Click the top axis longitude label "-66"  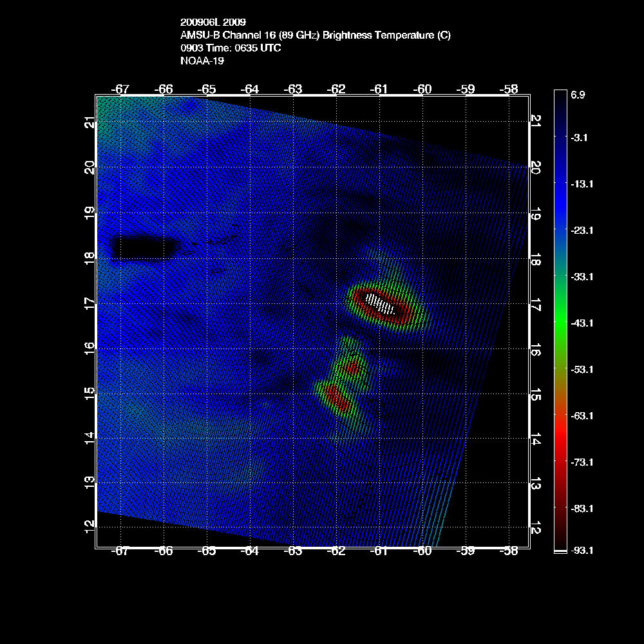point(164,89)
